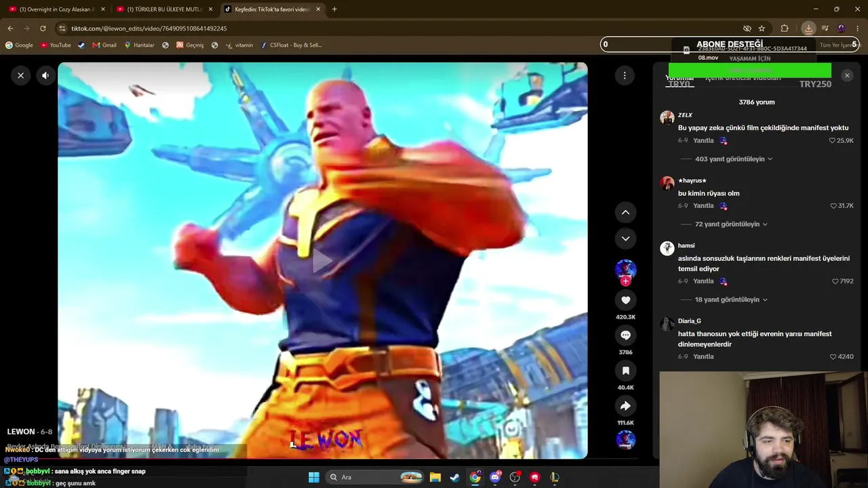Open the Geçmiş bookmark
This screenshot has width=868, height=488.
point(190,45)
